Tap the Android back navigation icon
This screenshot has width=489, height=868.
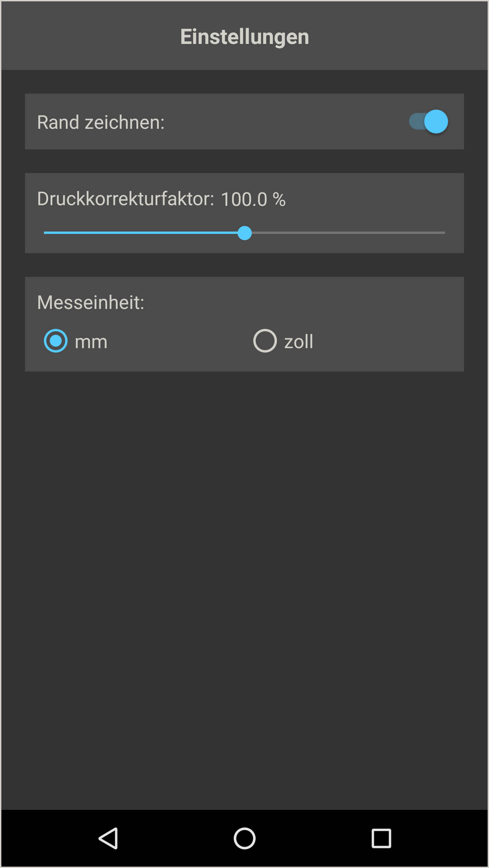108,838
